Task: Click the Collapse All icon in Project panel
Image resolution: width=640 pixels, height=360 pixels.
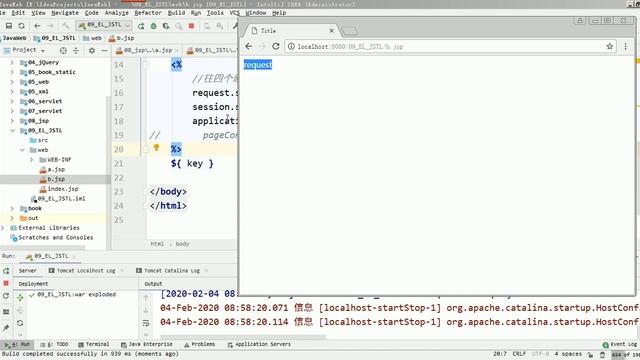Action: click(76, 50)
